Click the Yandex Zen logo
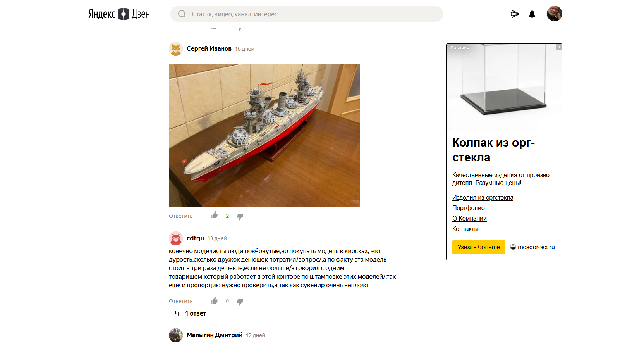 coord(119,14)
